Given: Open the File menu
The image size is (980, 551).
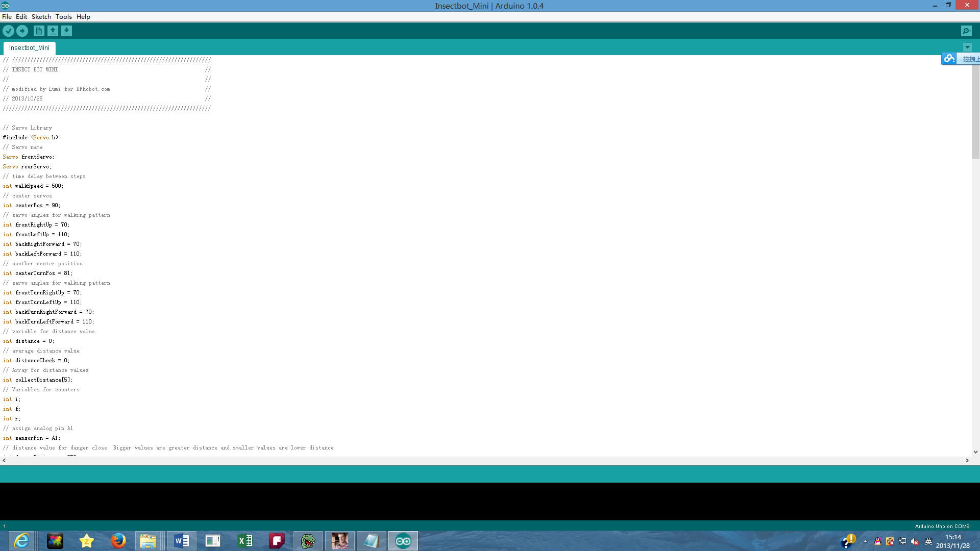Looking at the screenshot, I should pyautogui.click(x=7, y=17).
